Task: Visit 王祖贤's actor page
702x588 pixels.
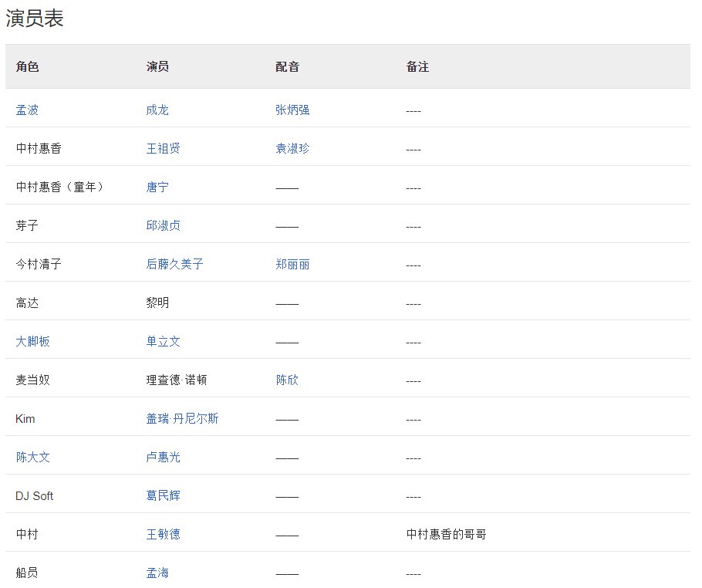Action: click(164, 148)
